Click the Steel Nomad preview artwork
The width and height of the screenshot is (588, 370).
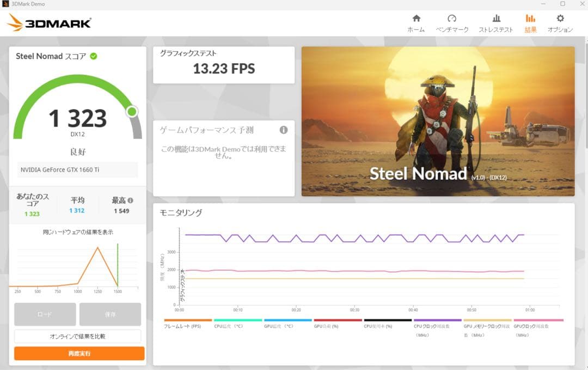click(x=438, y=121)
